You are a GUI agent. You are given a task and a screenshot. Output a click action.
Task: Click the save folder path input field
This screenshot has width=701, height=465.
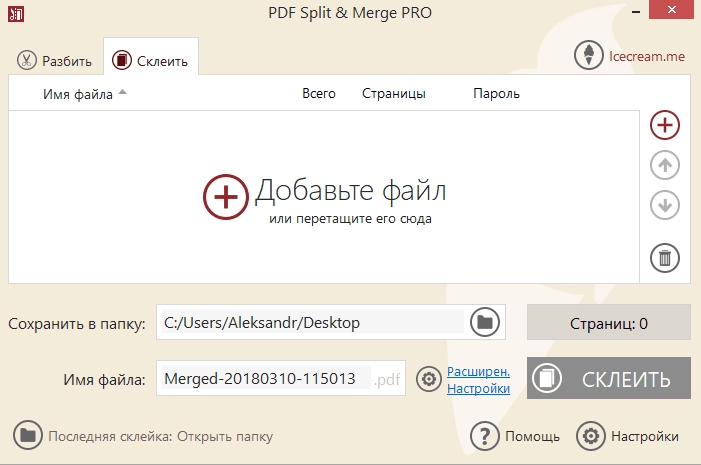point(313,322)
